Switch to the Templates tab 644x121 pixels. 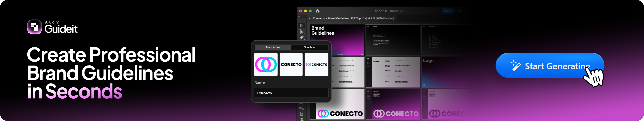coord(309,47)
